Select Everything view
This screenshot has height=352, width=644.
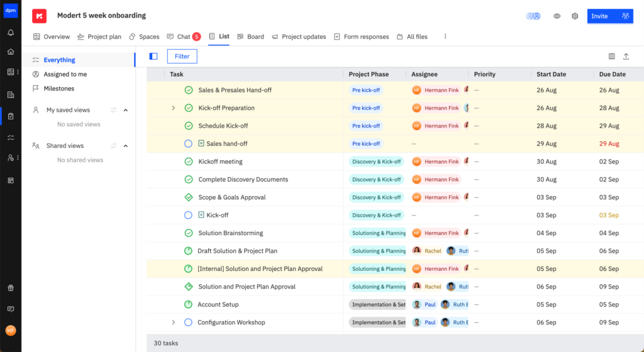pos(78,60)
